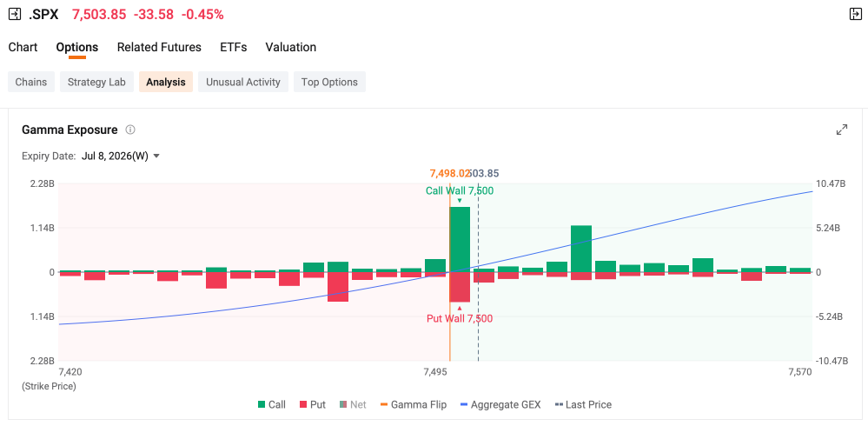
Task: Toggle the Put series in the legend
Action: pyautogui.click(x=312, y=404)
